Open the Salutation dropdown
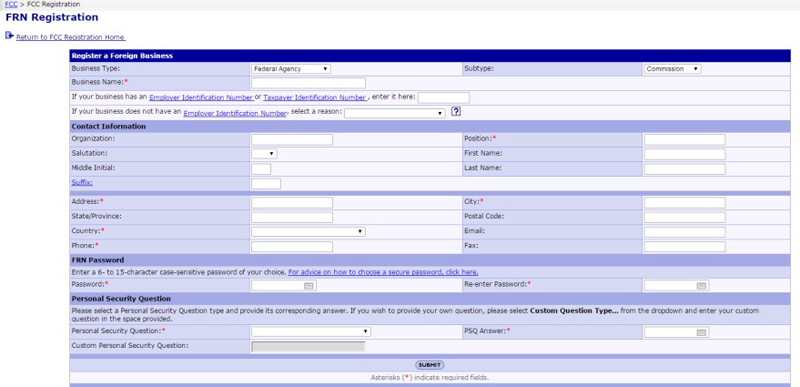Image resolution: width=800 pixels, height=387 pixels. (264, 153)
